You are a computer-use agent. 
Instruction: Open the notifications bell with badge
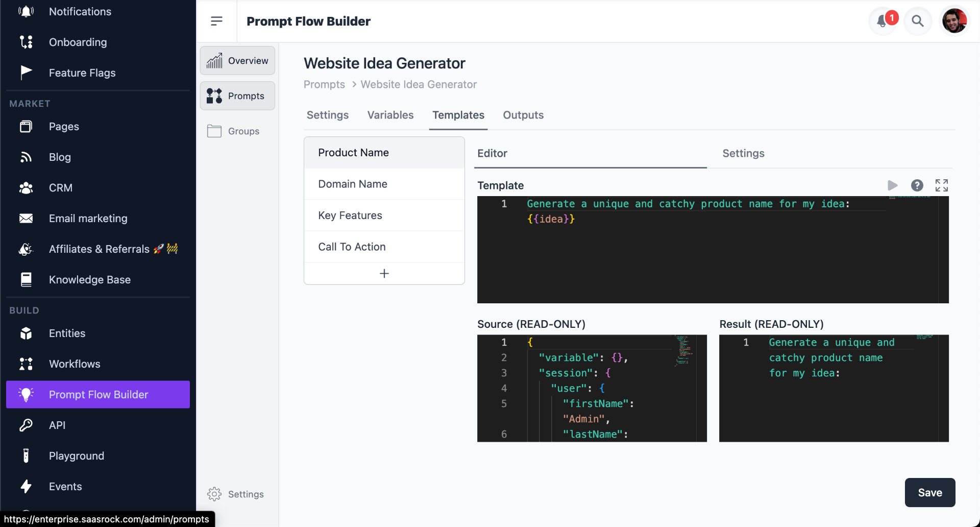(x=883, y=21)
